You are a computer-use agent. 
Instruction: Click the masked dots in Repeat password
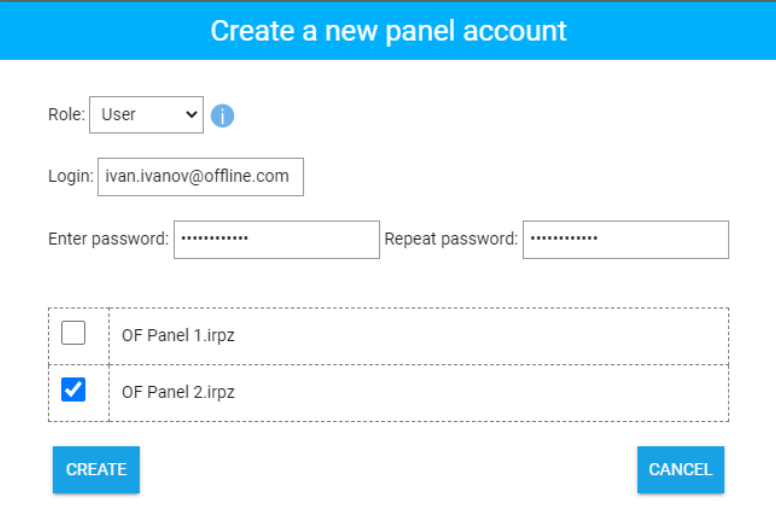tap(564, 239)
